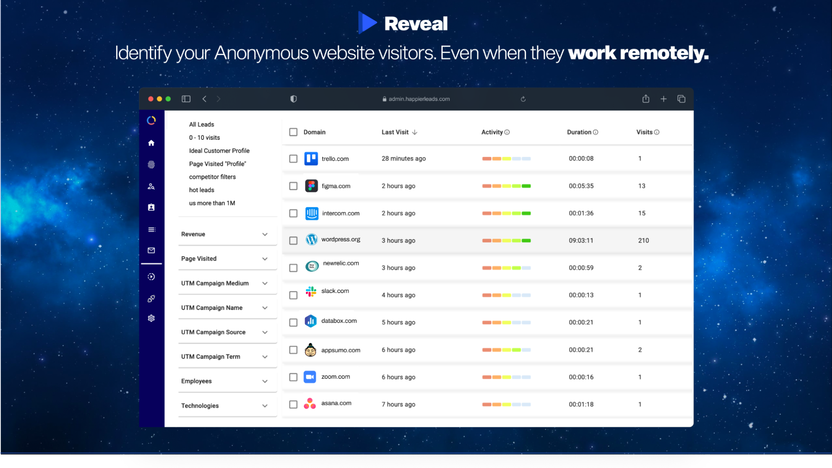The height and width of the screenshot is (468, 832).
Task: Click the Figma logo icon
Action: [x=311, y=186]
